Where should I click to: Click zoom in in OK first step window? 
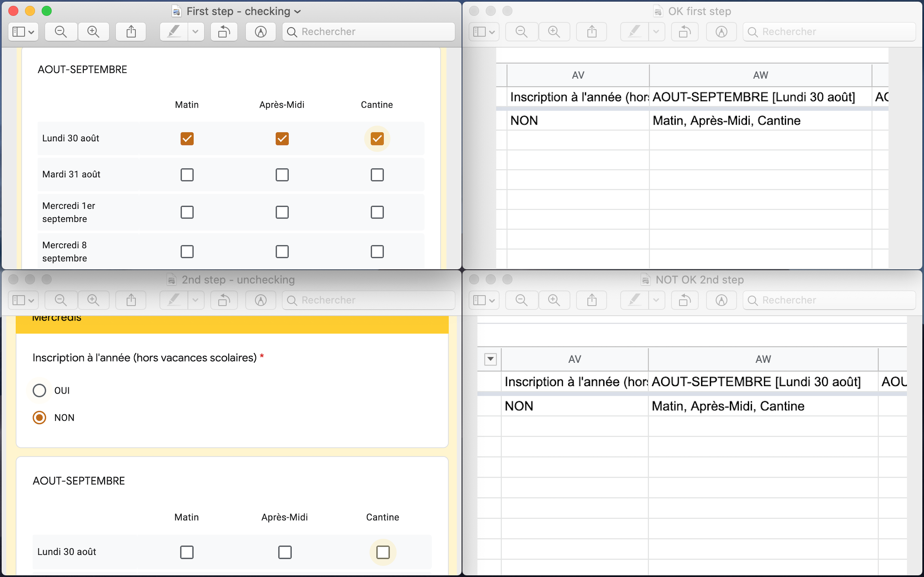pyautogui.click(x=554, y=32)
